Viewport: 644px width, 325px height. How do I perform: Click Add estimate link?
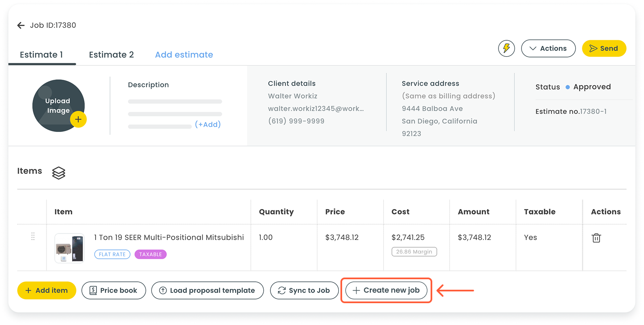(184, 55)
